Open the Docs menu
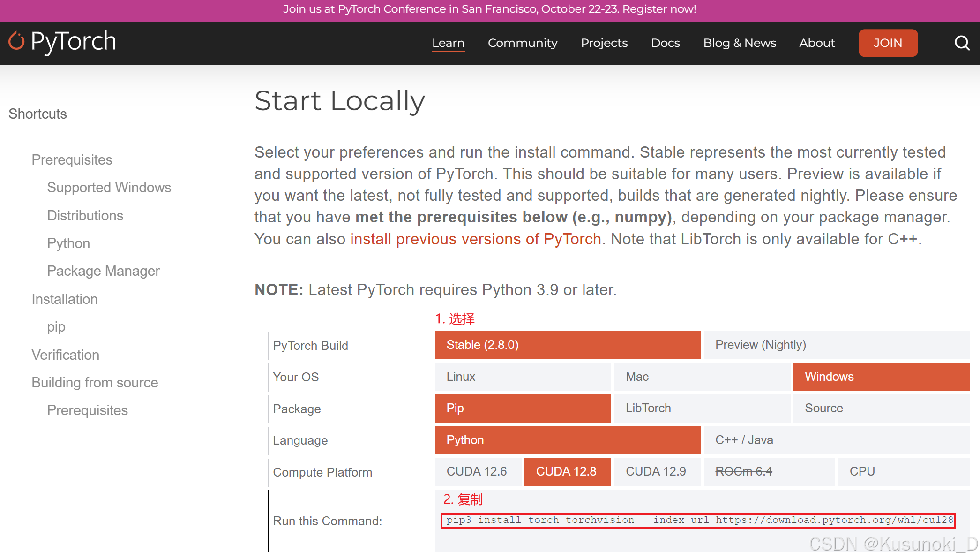This screenshot has height=560, width=980. point(665,43)
